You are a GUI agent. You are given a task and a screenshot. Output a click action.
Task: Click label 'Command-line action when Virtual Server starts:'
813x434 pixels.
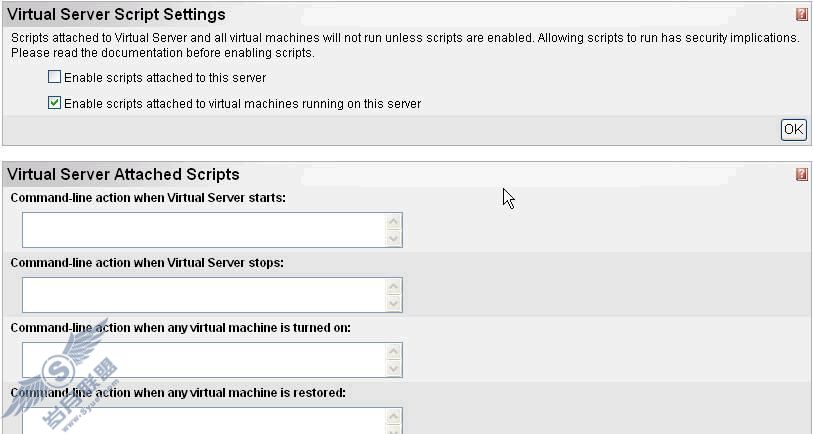pos(148,198)
